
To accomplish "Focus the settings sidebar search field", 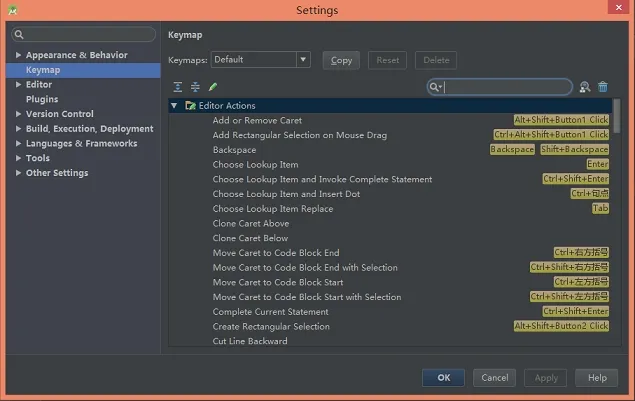I will tap(85, 35).
